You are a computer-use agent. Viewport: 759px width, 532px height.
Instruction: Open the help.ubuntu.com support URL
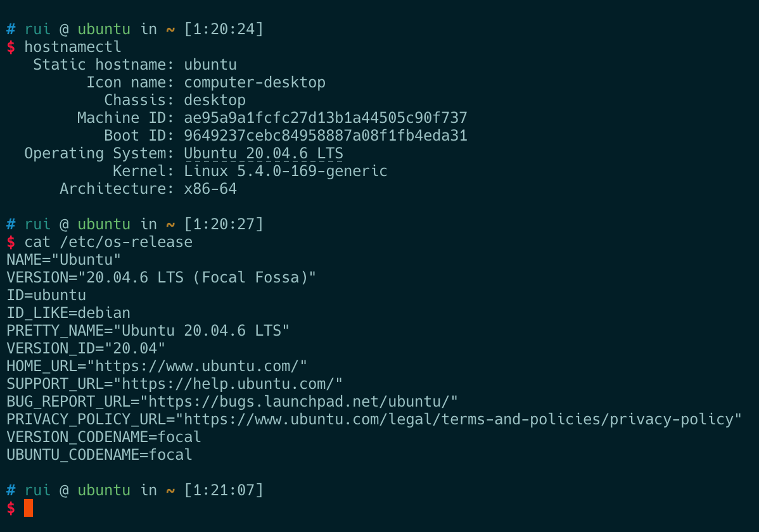(232, 384)
